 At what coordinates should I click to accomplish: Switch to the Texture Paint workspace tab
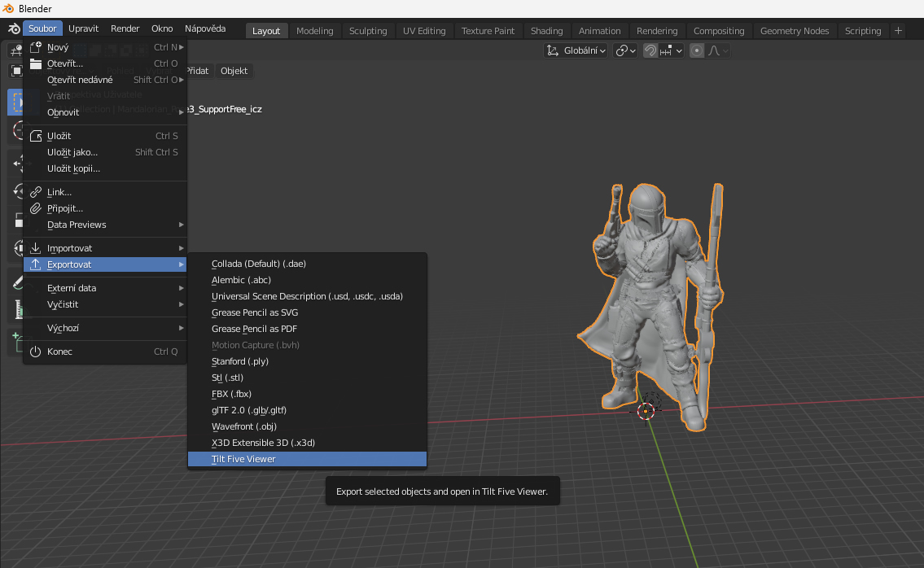[x=488, y=31]
